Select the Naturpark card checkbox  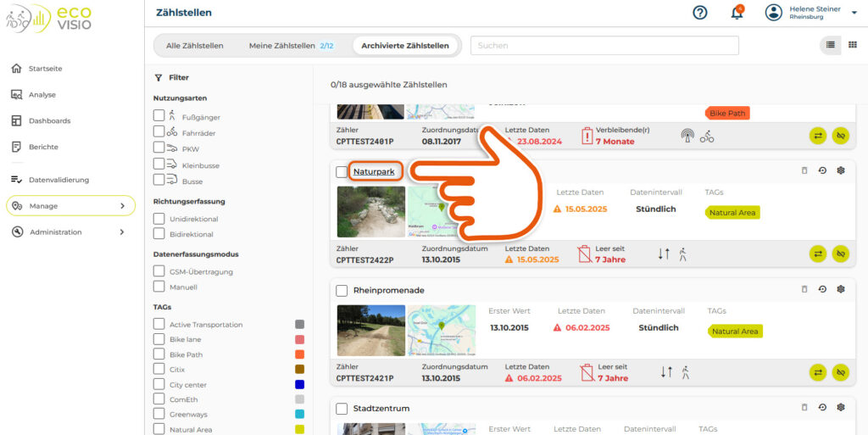[342, 172]
